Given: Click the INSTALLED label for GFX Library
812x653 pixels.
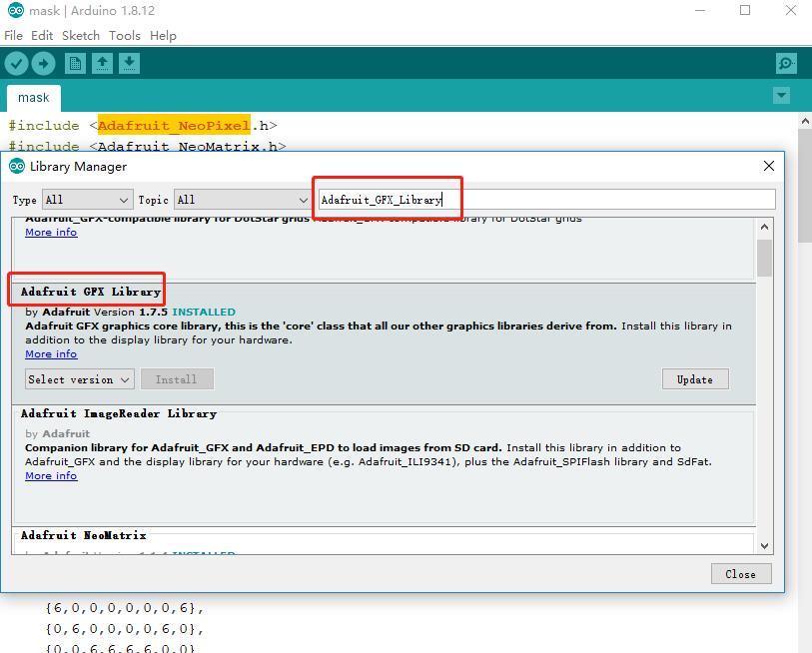Looking at the screenshot, I should [204, 313].
